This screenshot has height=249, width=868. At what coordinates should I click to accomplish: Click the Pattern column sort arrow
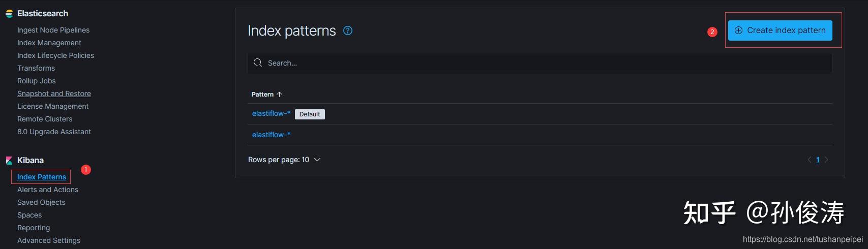click(279, 95)
